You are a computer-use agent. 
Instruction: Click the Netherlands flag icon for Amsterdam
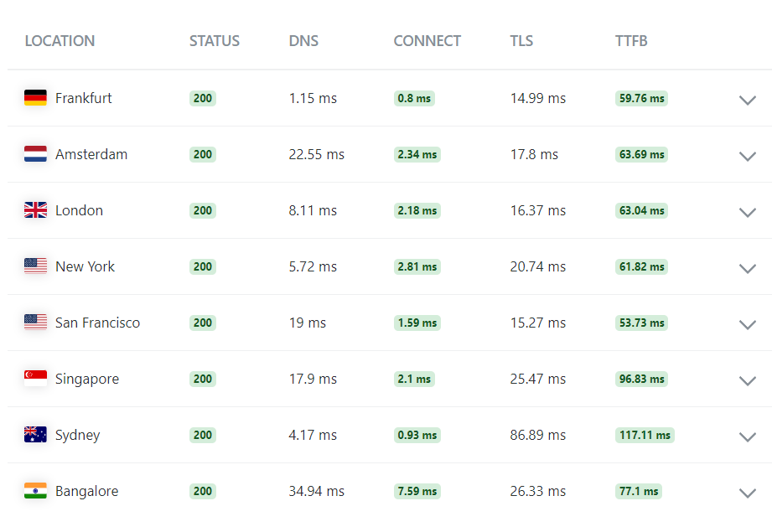[x=35, y=154]
